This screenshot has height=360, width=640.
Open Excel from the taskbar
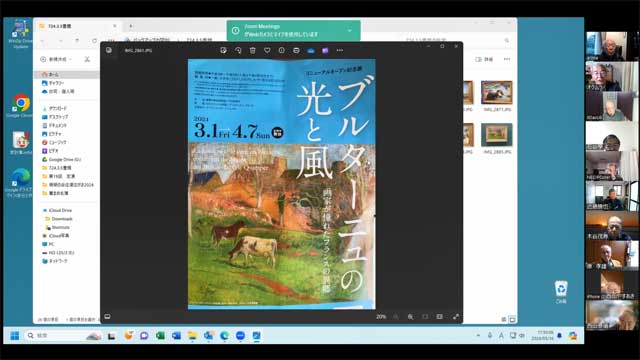point(160,336)
